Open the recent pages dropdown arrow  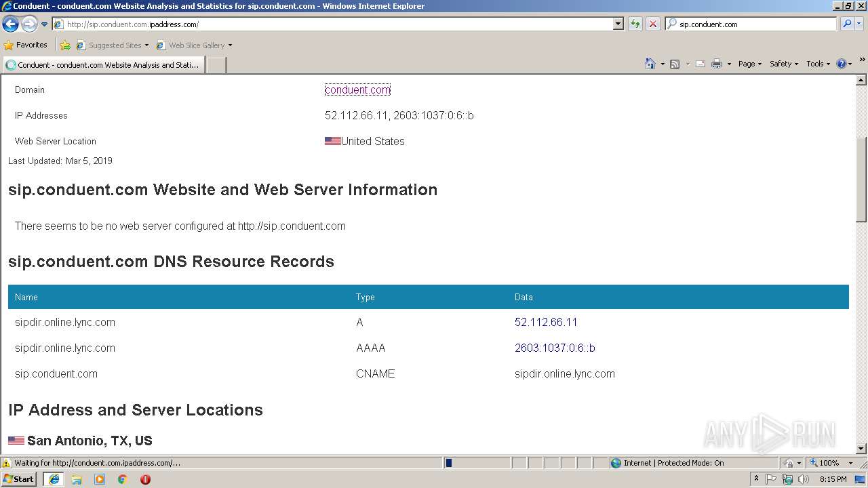click(45, 24)
